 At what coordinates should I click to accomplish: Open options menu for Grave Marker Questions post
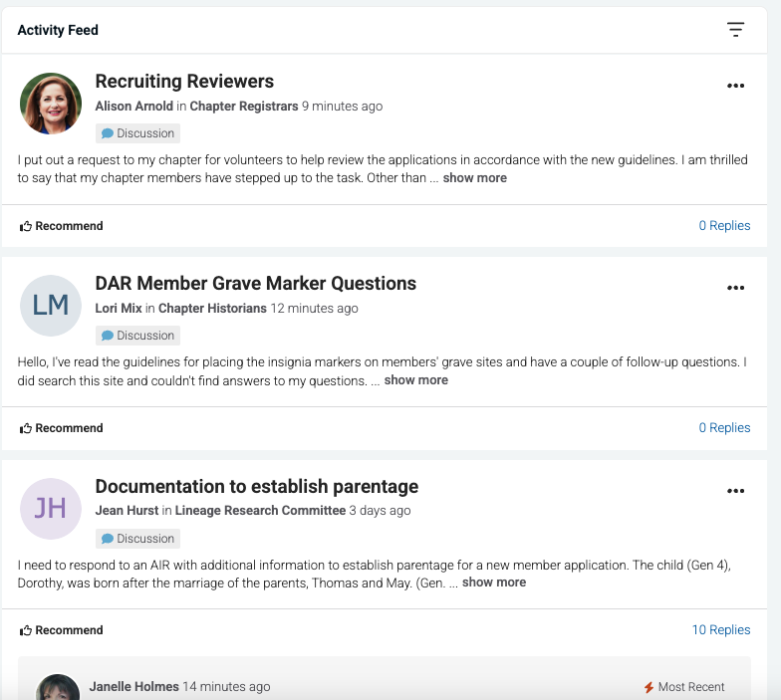pyautogui.click(x=735, y=288)
